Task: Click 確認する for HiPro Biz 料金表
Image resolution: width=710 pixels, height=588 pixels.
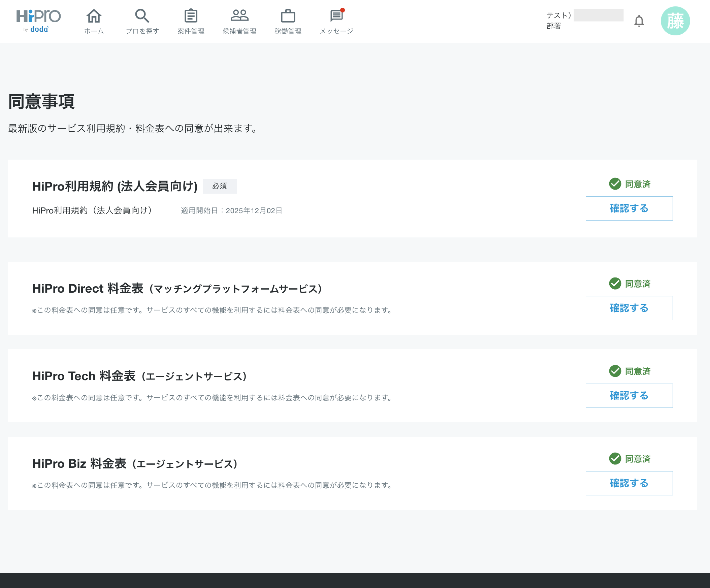Action: [629, 483]
